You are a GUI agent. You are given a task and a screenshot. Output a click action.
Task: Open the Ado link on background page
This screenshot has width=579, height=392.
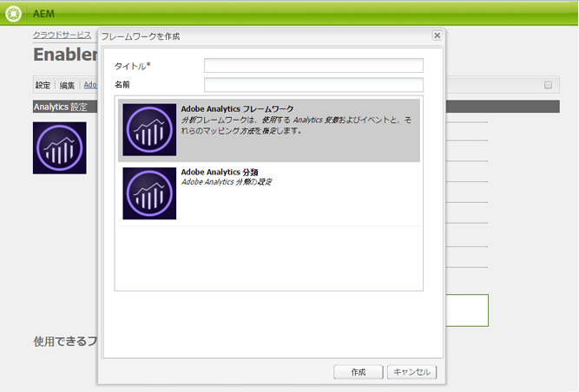point(90,85)
